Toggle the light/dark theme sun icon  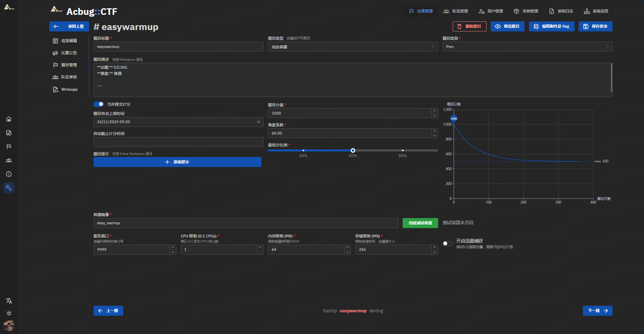9,313
